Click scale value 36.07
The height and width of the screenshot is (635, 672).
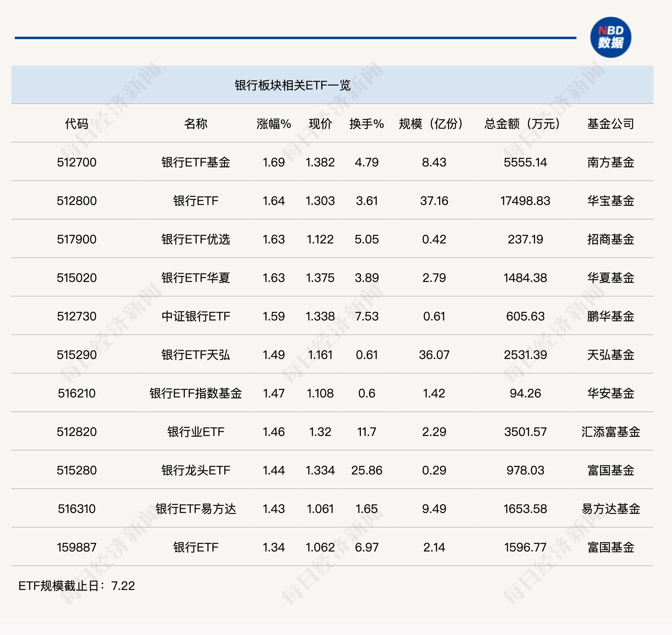pos(434,355)
